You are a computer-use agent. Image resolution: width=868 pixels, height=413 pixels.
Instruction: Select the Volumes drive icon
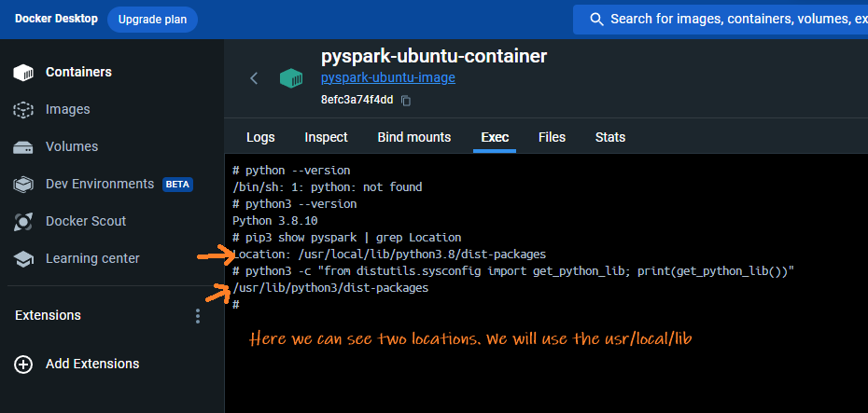23,147
